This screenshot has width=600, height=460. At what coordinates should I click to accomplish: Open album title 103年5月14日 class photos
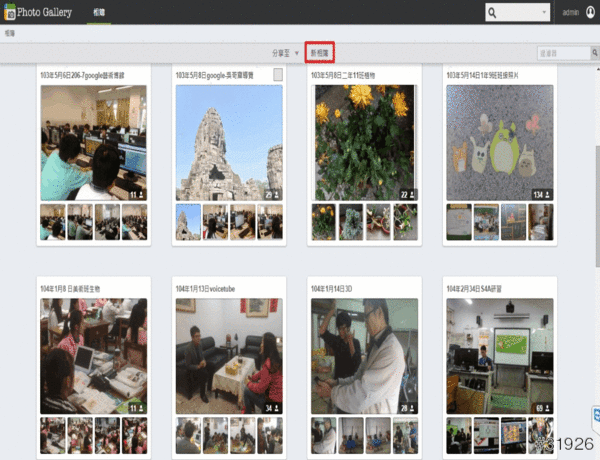(x=482, y=75)
